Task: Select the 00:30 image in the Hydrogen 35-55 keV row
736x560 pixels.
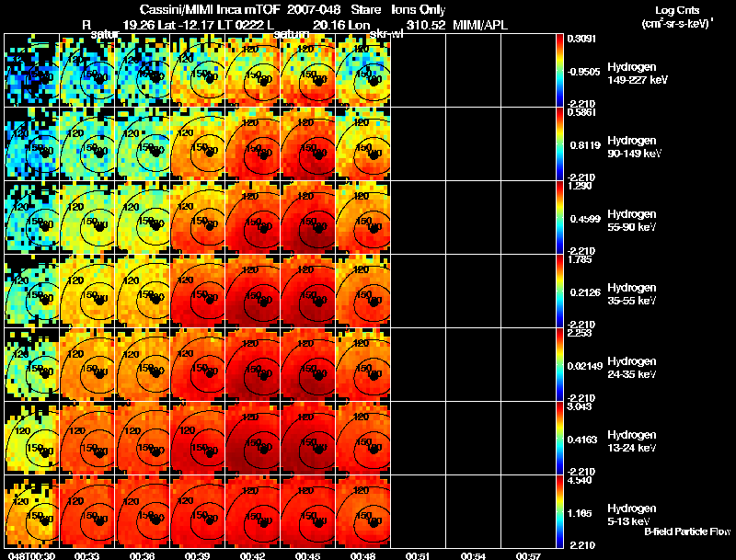Action: pos(31,291)
